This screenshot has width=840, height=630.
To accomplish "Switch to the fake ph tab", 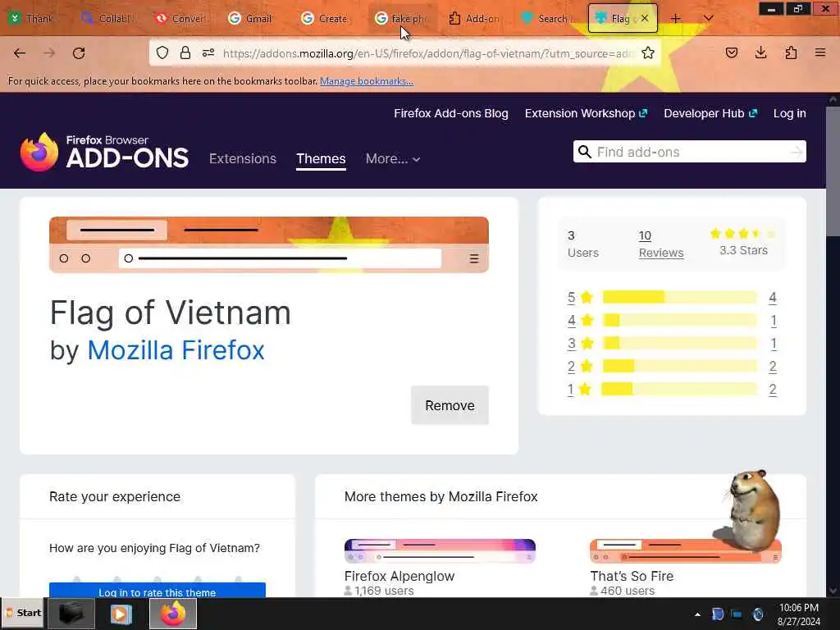I will [402, 18].
